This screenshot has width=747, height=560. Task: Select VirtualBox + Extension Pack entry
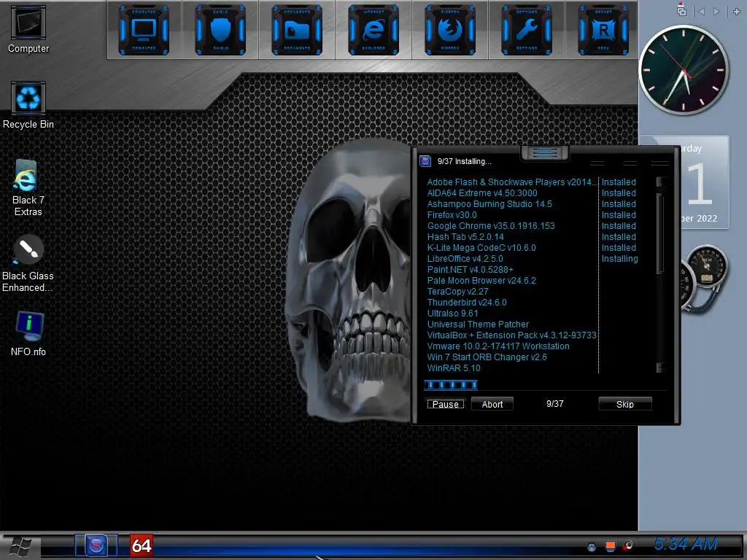tap(511, 335)
